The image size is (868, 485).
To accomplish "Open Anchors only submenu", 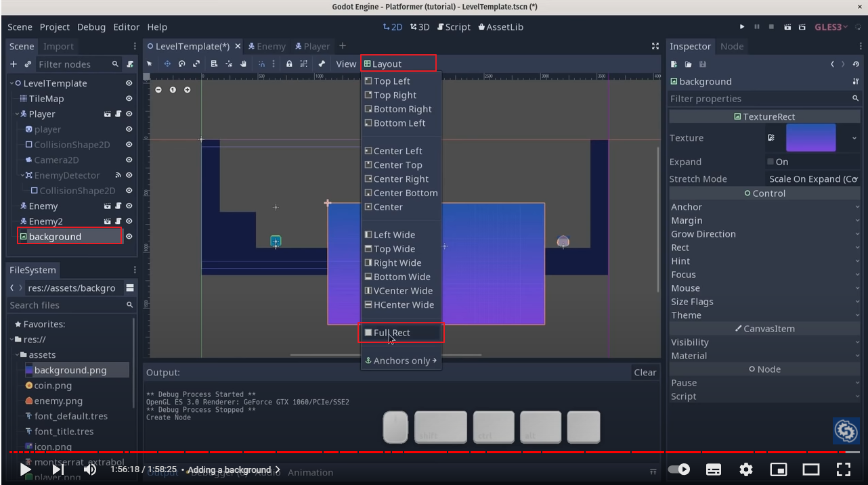I will pyautogui.click(x=402, y=361).
